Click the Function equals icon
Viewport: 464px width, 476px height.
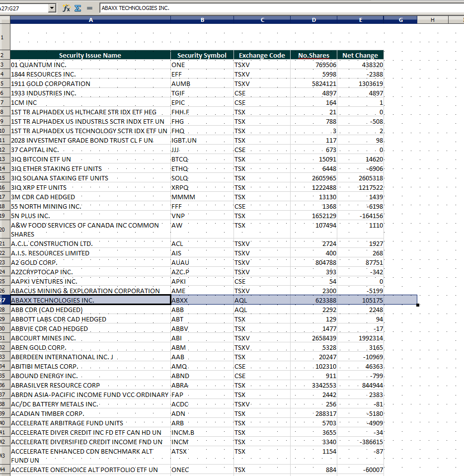click(89, 8)
